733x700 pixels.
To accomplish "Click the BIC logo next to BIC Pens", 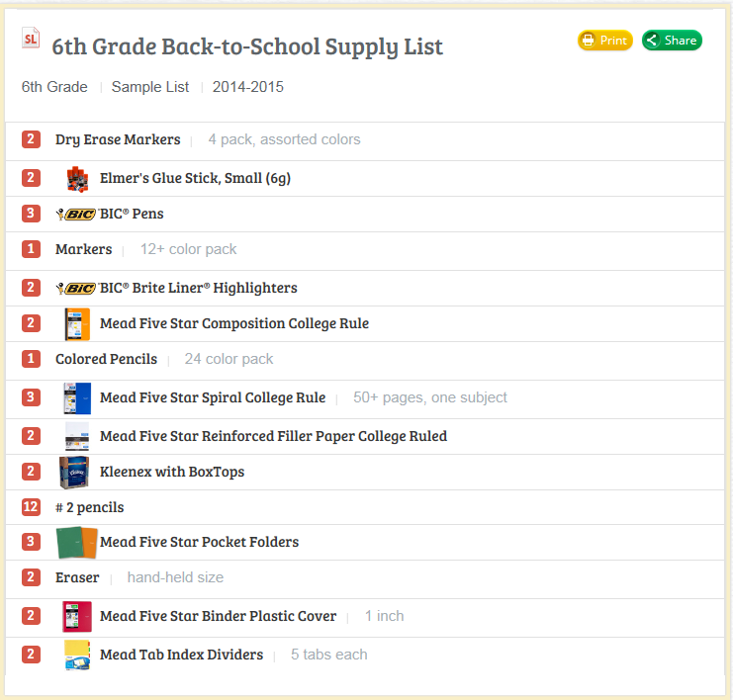I will tap(76, 214).
